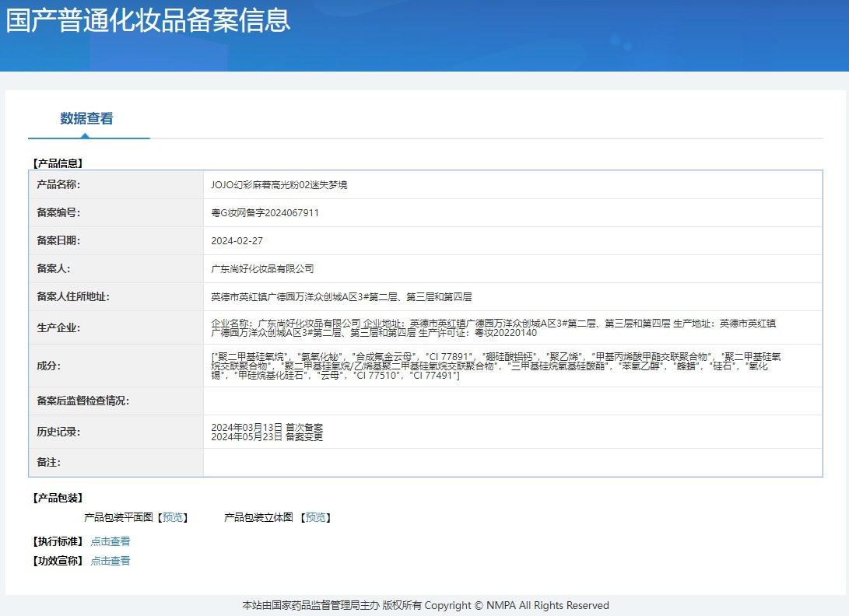Click the 产品名称 row label
The width and height of the screenshot is (849, 616).
(x=58, y=184)
